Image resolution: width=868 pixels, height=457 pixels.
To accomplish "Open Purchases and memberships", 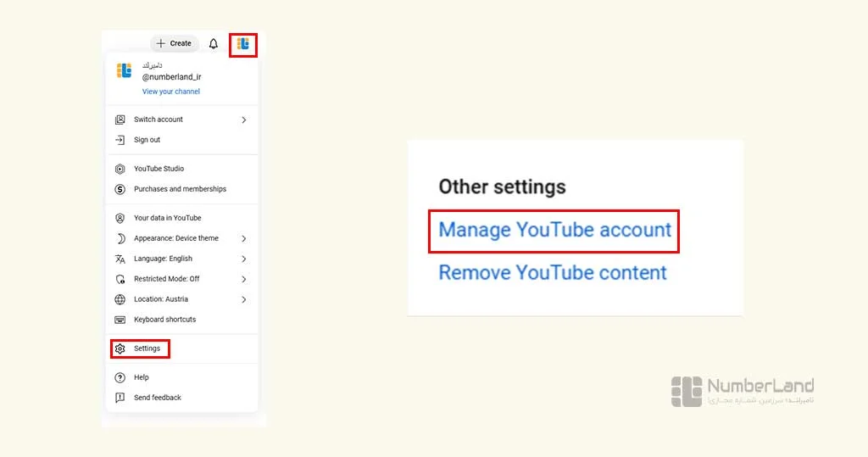I will click(x=181, y=189).
